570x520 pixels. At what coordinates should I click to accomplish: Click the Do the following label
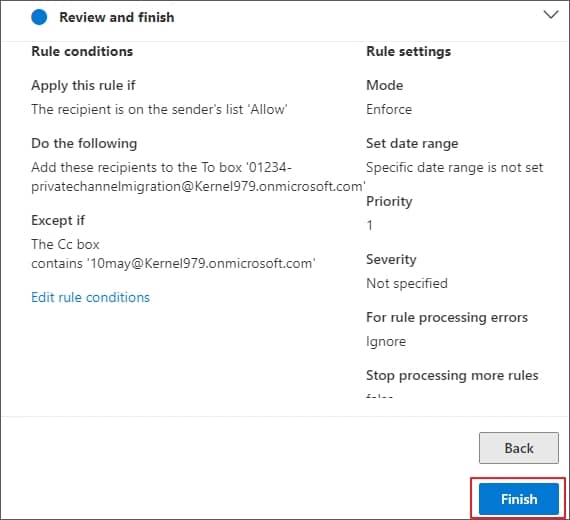pyautogui.click(x=84, y=143)
